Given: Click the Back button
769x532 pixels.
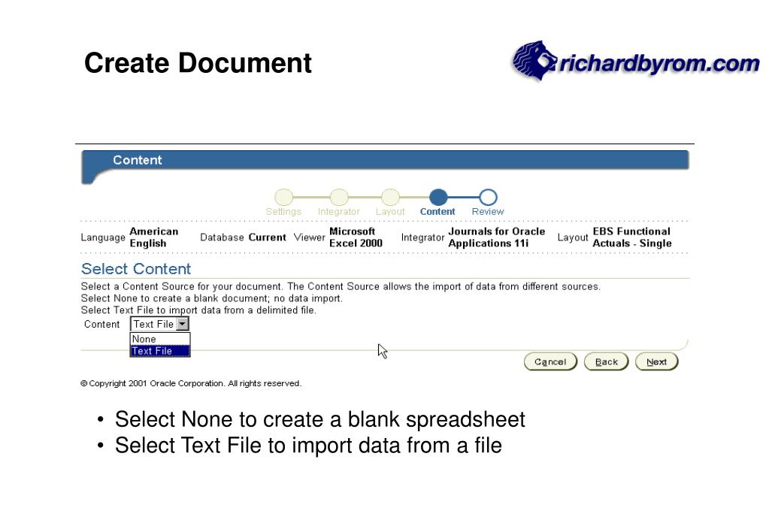Looking at the screenshot, I should point(606,362).
